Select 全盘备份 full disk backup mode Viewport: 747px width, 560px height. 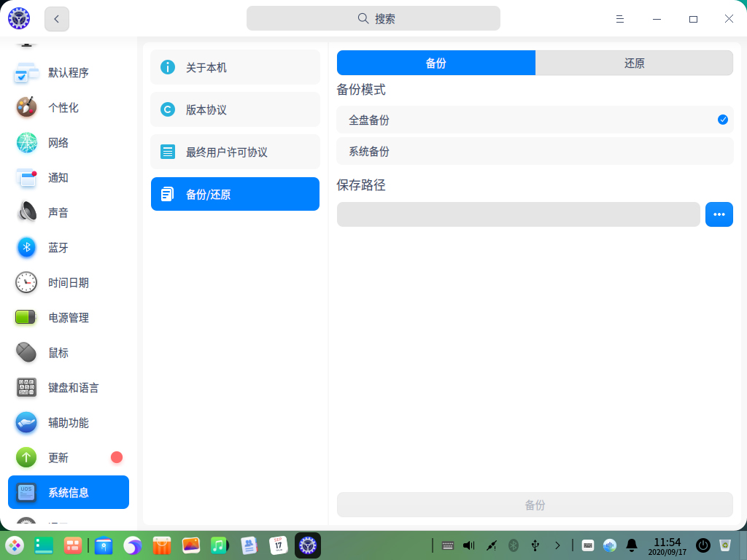pyautogui.click(x=535, y=118)
